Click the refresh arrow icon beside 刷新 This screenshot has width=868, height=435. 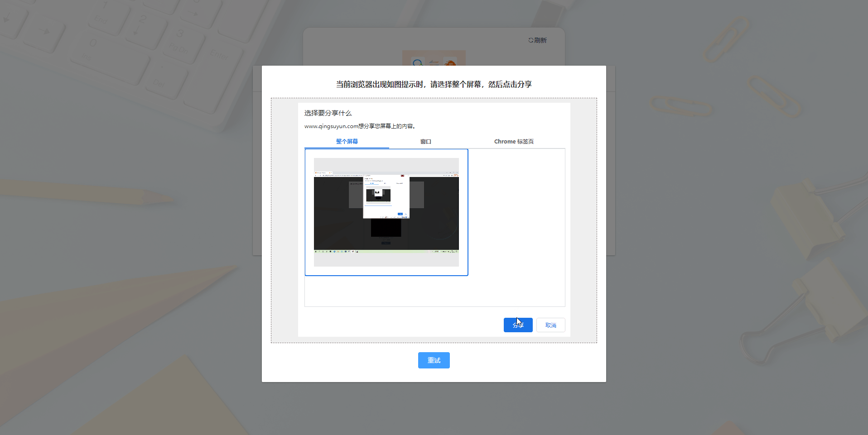[530, 40]
